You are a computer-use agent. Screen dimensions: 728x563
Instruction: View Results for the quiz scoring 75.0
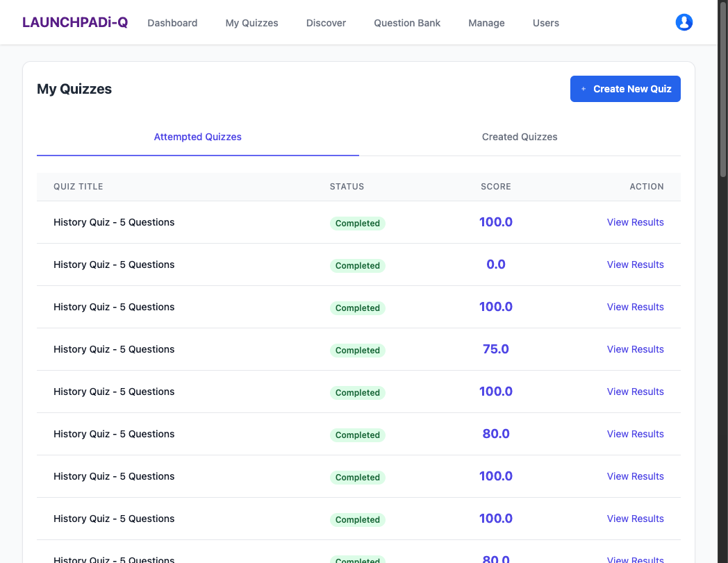click(635, 349)
